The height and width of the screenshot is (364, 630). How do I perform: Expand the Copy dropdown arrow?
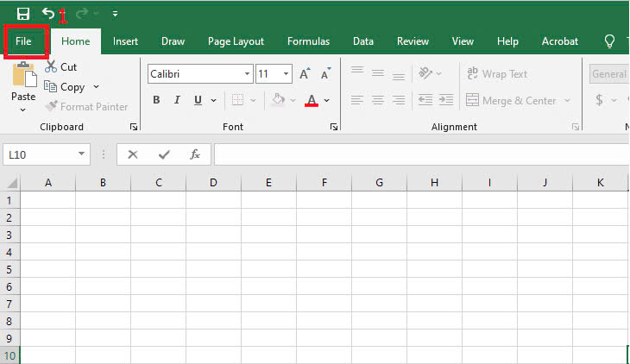(x=96, y=87)
